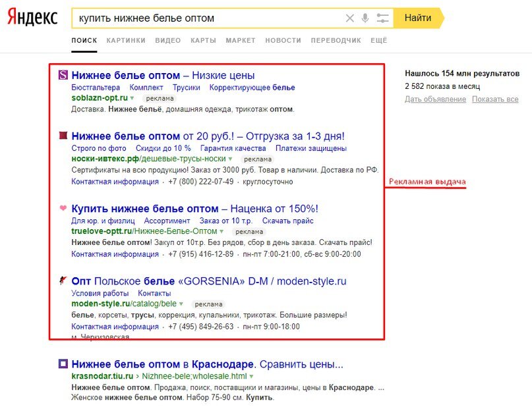
Task: Click the text '2 582 показа в месяц'
Action: (x=442, y=86)
